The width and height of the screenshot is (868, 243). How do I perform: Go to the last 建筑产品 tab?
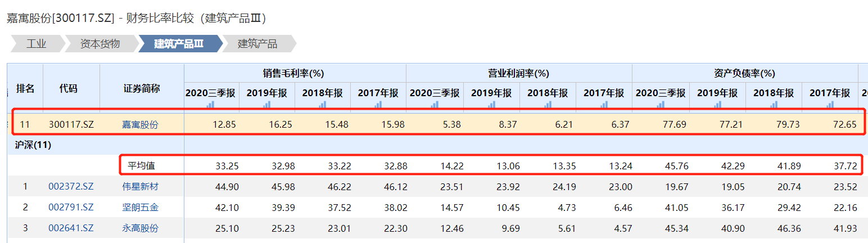[x=257, y=44]
